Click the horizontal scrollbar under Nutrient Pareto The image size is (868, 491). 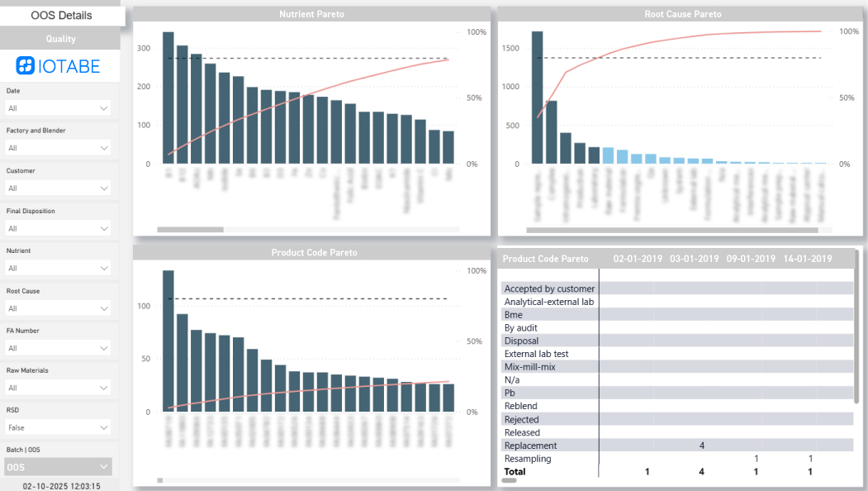click(x=190, y=229)
